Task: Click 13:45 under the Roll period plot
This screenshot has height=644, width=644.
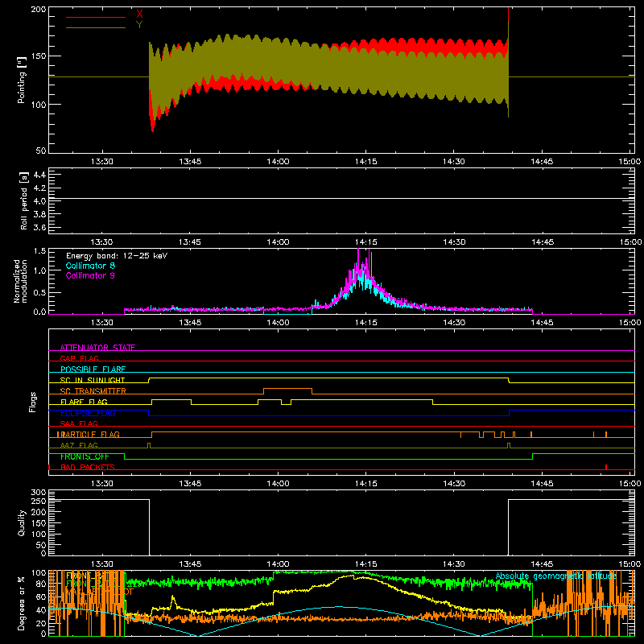Action: pos(190,242)
